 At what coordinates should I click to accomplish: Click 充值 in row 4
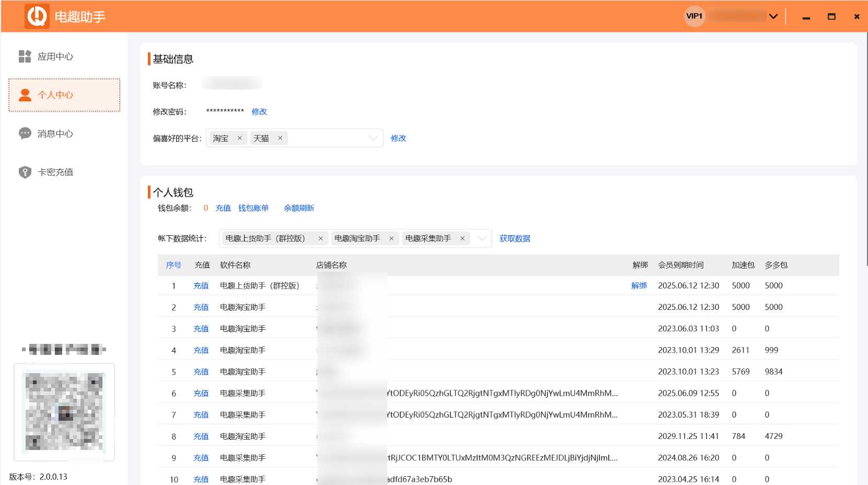pos(201,350)
